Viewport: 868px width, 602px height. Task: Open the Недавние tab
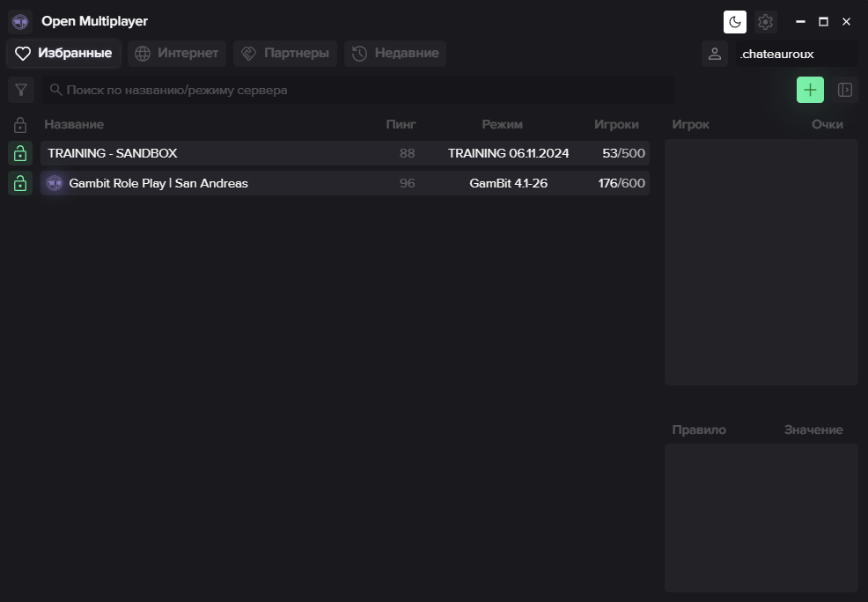click(395, 53)
